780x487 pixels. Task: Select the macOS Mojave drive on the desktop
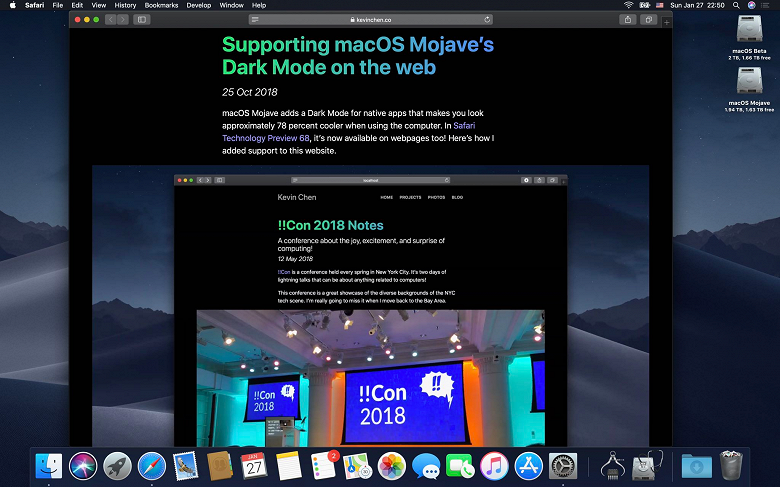click(x=749, y=89)
